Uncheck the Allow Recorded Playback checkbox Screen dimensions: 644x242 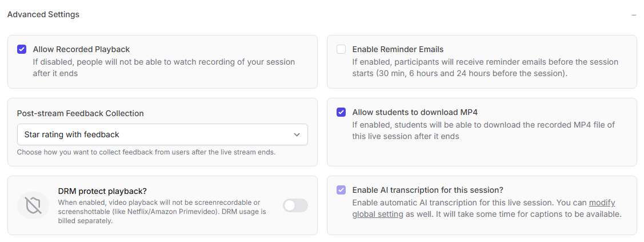point(22,49)
